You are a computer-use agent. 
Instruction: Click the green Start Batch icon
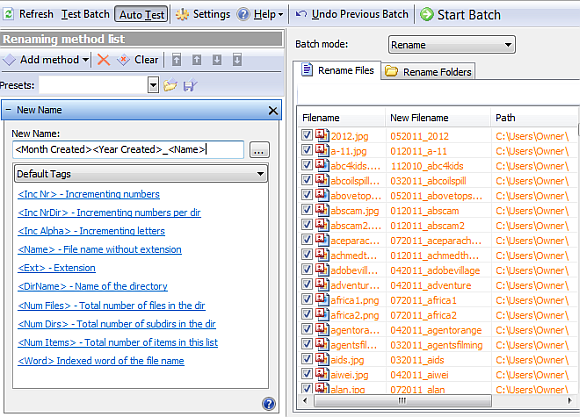click(426, 14)
